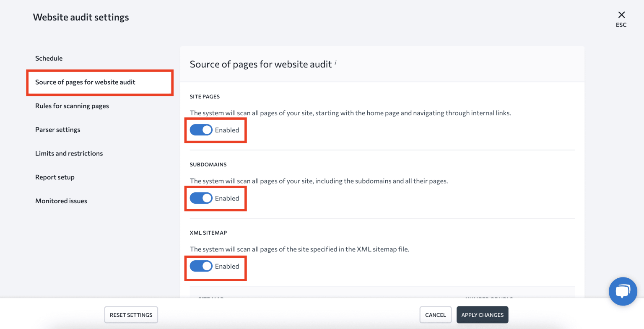
Task: Open Limits and restrictions settings
Action: pos(69,153)
